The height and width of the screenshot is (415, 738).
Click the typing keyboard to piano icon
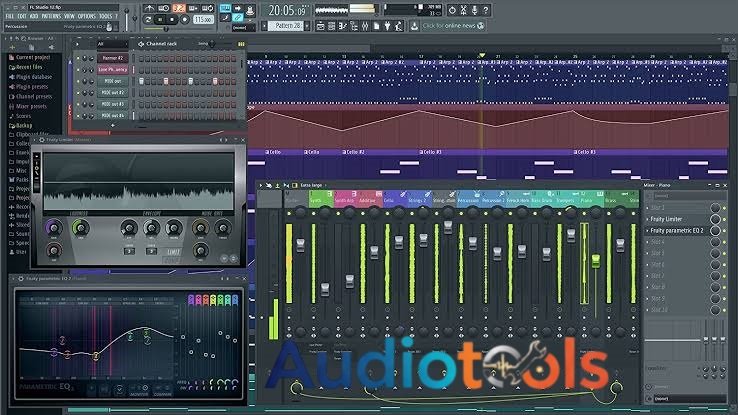tap(225, 8)
